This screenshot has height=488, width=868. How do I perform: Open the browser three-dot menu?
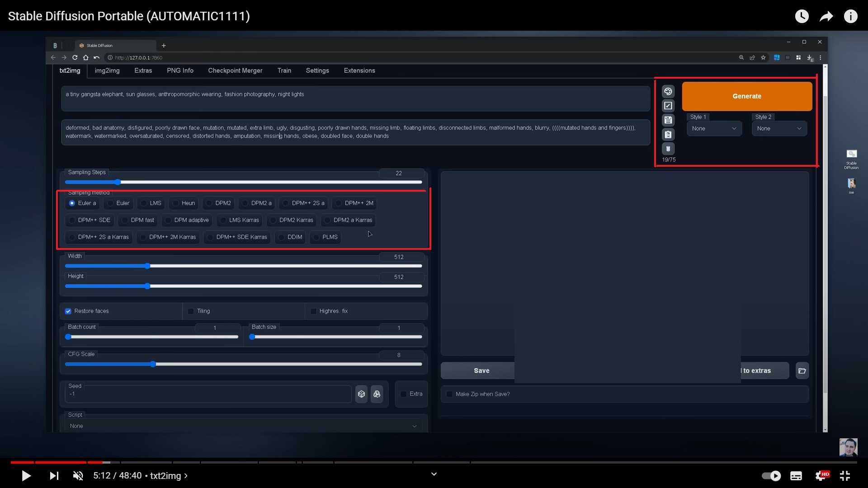tap(821, 57)
